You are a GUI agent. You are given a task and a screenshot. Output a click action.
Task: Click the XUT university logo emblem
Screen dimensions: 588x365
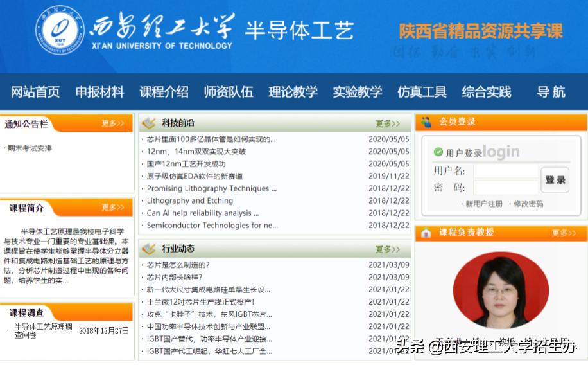click(60, 30)
